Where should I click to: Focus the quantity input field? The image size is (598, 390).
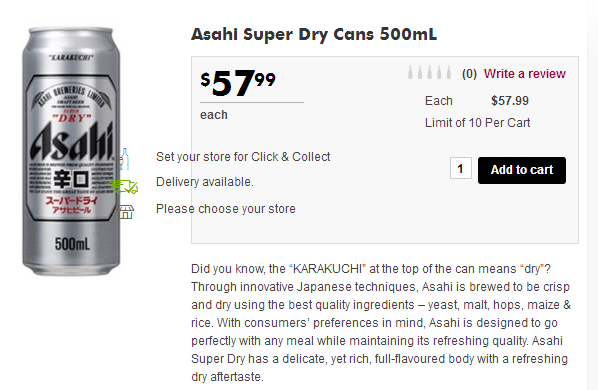[x=461, y=168]
